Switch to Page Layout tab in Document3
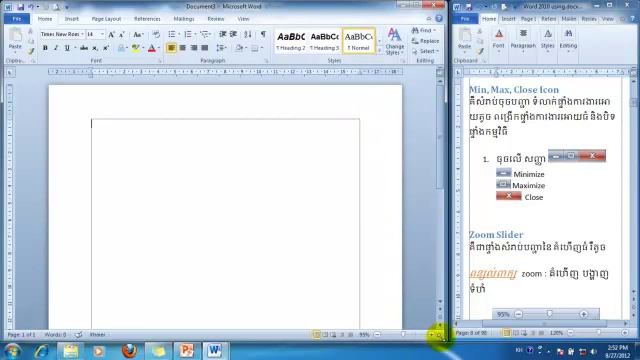Viewport: 640px width, 360px height. [106, 19]
